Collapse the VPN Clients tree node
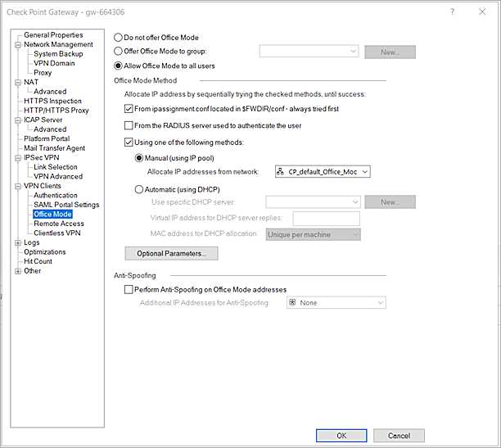This screenshot has width=501, height=448. (x=18, y=186)
